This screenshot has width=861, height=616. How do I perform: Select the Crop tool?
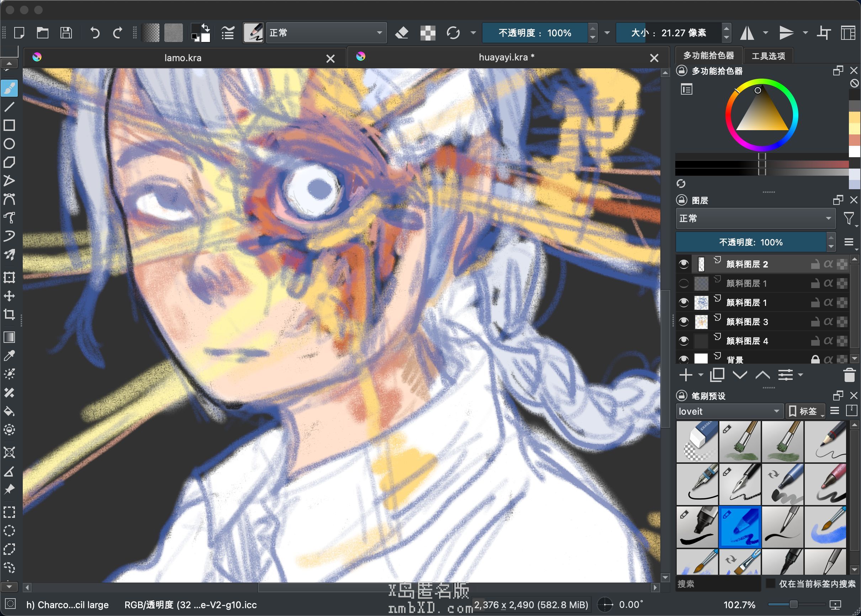[10, 314]
